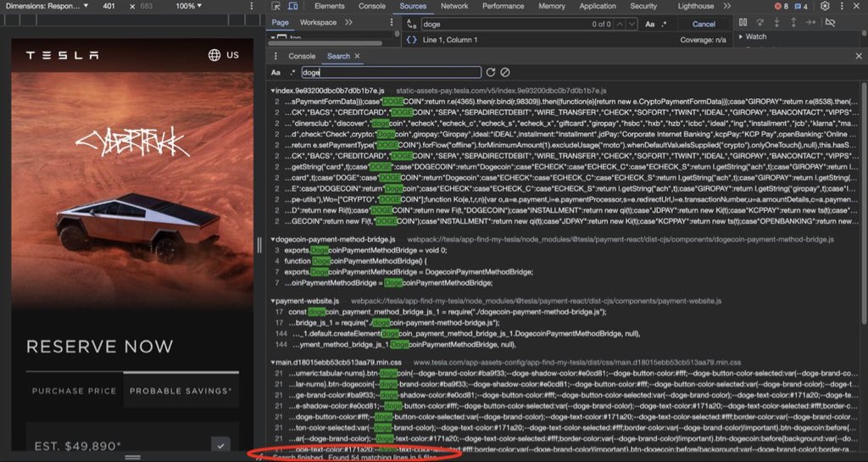Click the navigator pane horizontal scrollbar
Screen dimensions: 868x462
click(x=325, y=43)
